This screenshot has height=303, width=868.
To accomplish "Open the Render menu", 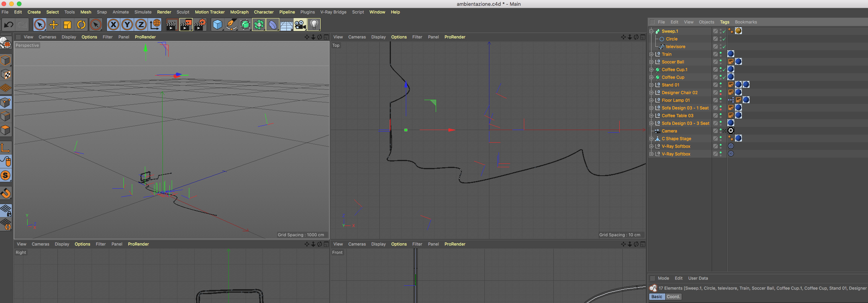I will 164,12.
